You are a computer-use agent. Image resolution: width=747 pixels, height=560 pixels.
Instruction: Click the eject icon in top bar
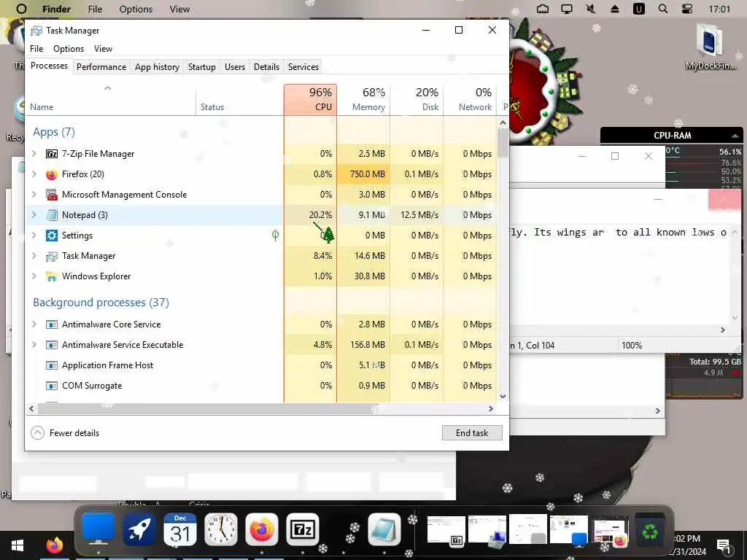coord(614,9)
